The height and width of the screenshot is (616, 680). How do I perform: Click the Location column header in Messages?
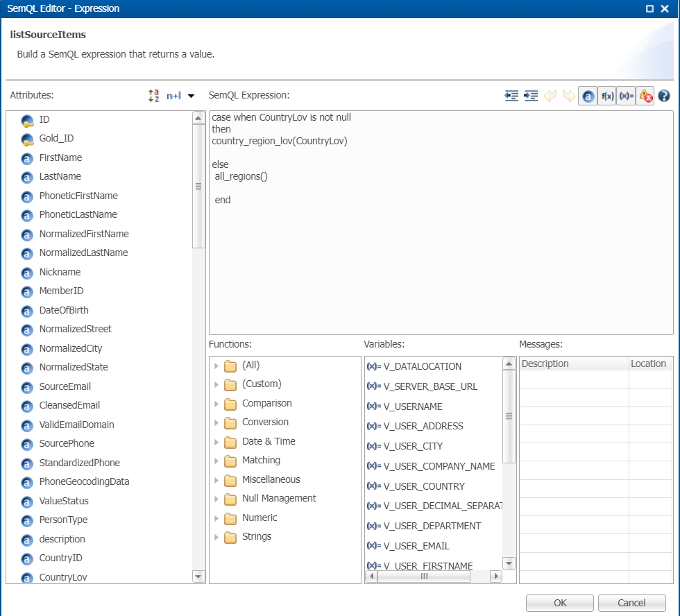point(651,364)
